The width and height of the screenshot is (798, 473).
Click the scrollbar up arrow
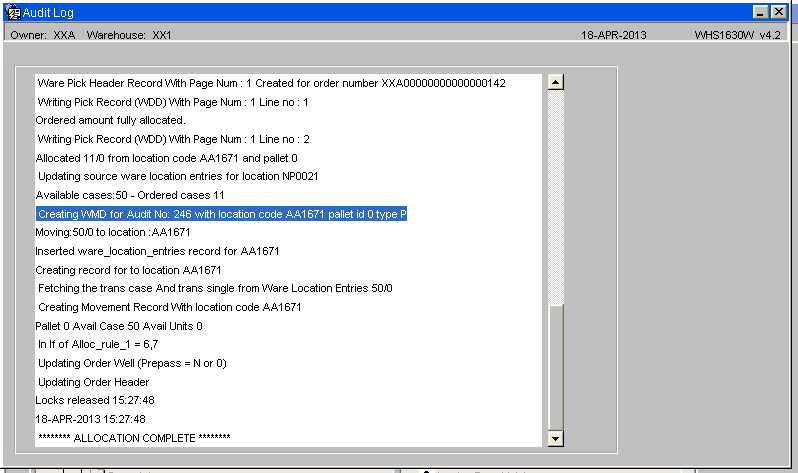pyautogui.click(x=556, y=82)
